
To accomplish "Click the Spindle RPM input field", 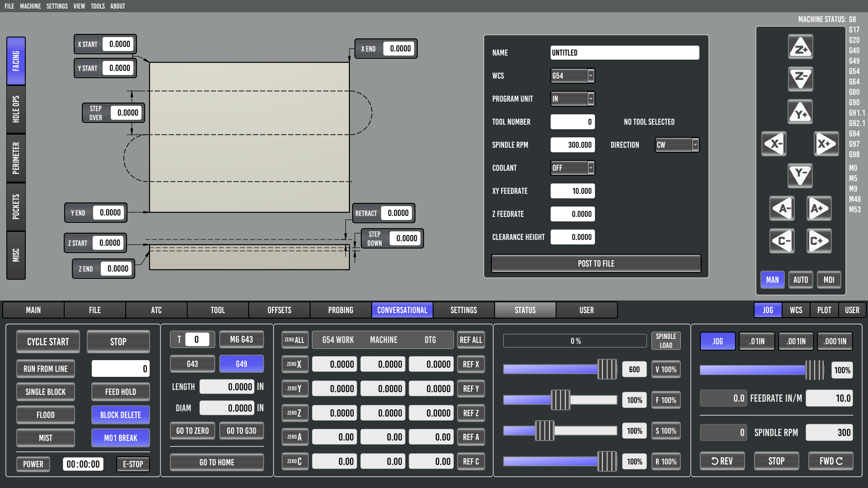I will point(572,145).
